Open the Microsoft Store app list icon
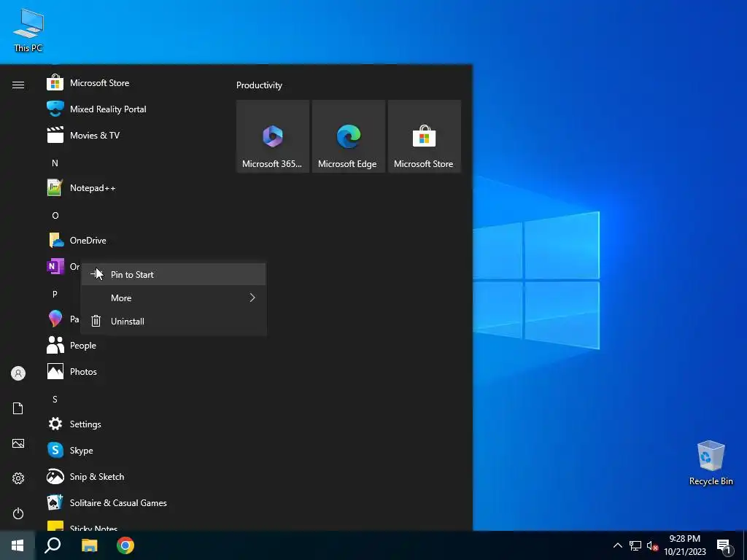The height and width of the screenshot is (560, 747). click(x=55, y=83)
